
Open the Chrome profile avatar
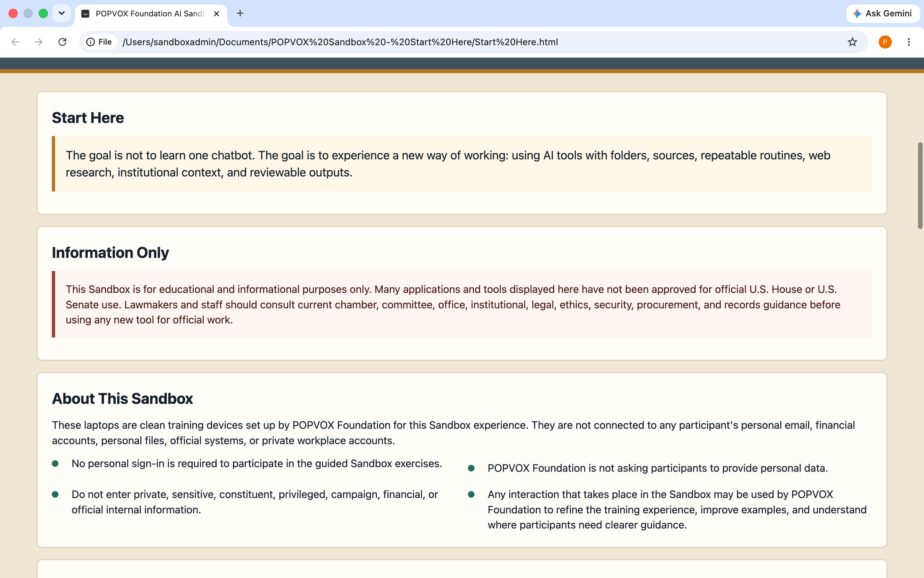885,42
